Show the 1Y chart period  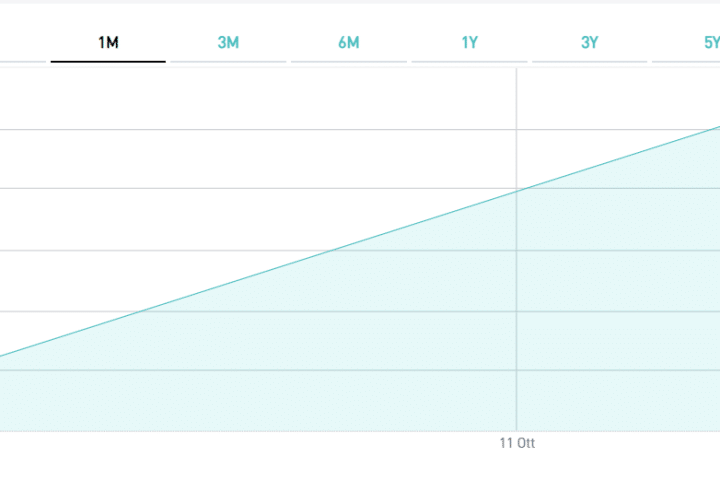coord(469,43)
